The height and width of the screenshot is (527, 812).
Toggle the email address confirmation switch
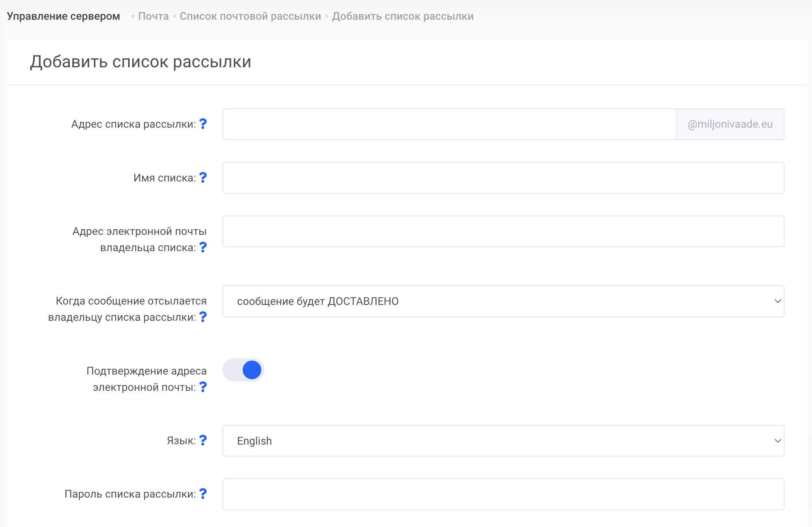pyautogui.click(x=243, y=370)
